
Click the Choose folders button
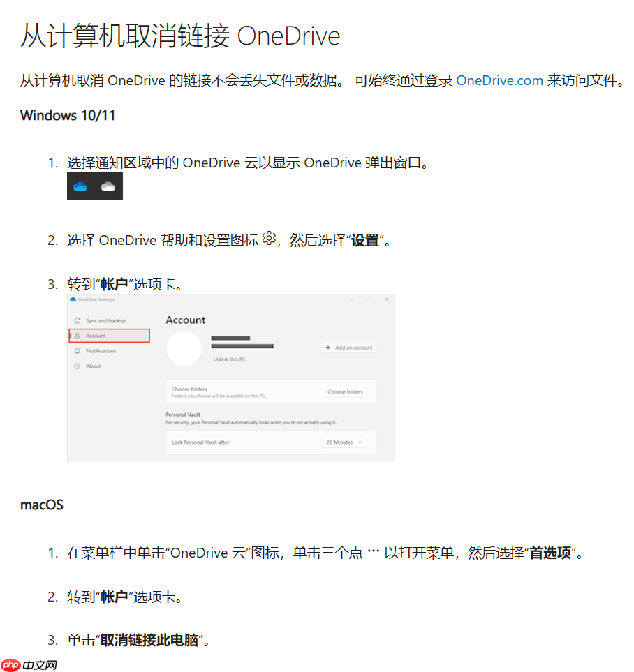(346, 391)
